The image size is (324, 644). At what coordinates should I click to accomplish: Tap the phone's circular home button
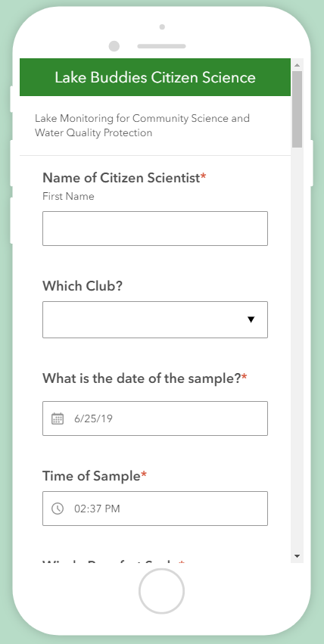[161, 592]
